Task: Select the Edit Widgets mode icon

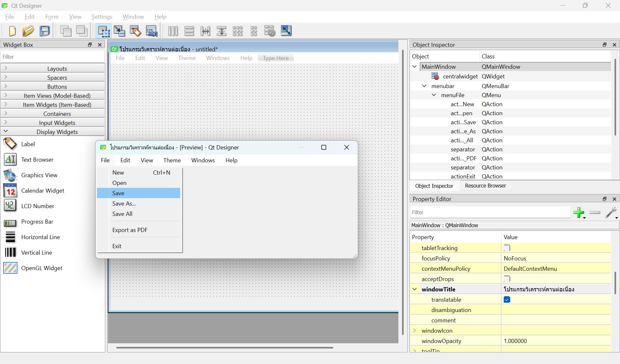Action: pyautogui.click(x=104, y=31)
